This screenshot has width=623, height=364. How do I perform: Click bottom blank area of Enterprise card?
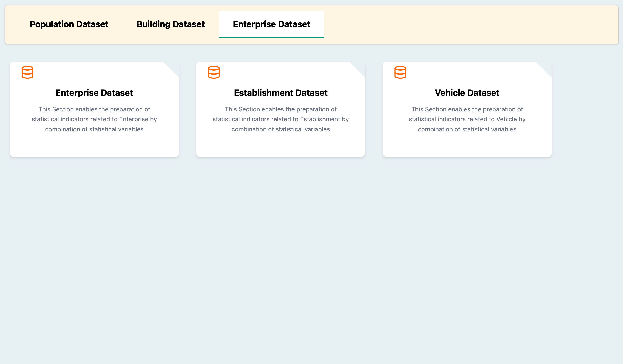(x=94, y=146)
